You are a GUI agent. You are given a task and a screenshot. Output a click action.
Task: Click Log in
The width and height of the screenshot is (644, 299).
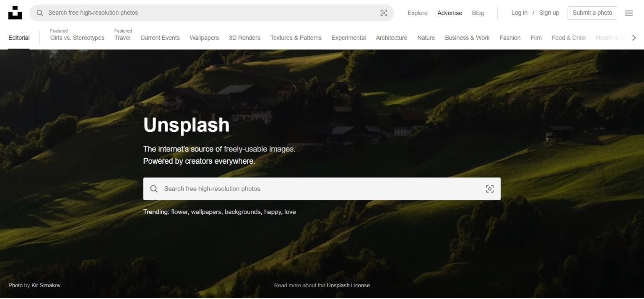pos(519,13)
